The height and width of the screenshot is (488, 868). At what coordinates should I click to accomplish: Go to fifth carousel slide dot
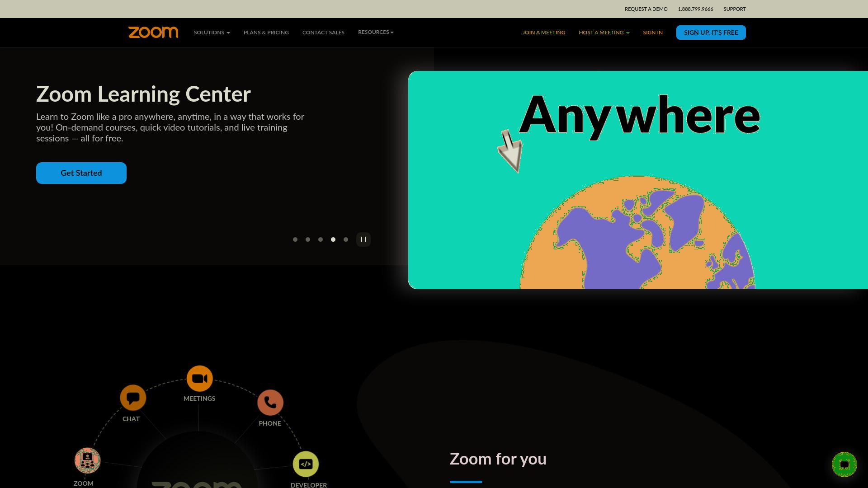pyautogui.click(x=346, y=239)
